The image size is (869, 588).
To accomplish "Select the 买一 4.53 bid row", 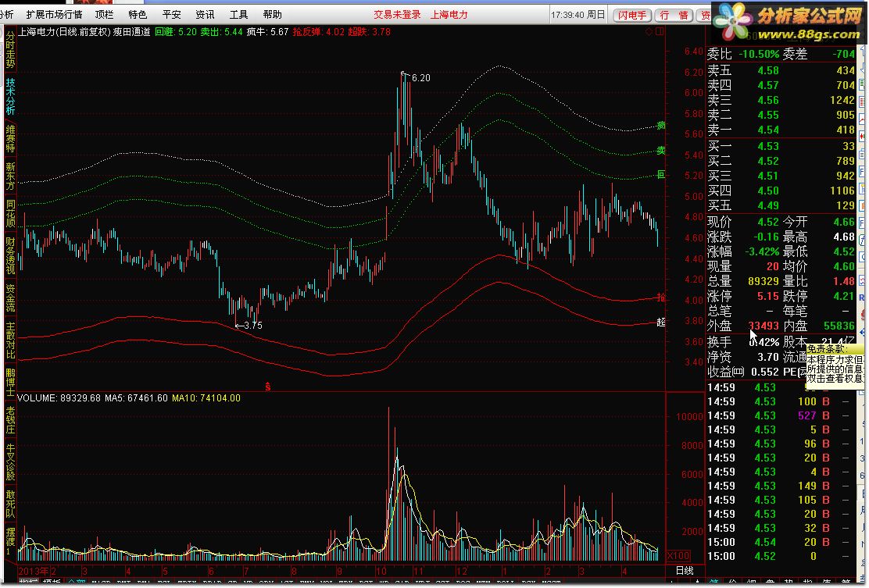I will [x=781, y=147].
